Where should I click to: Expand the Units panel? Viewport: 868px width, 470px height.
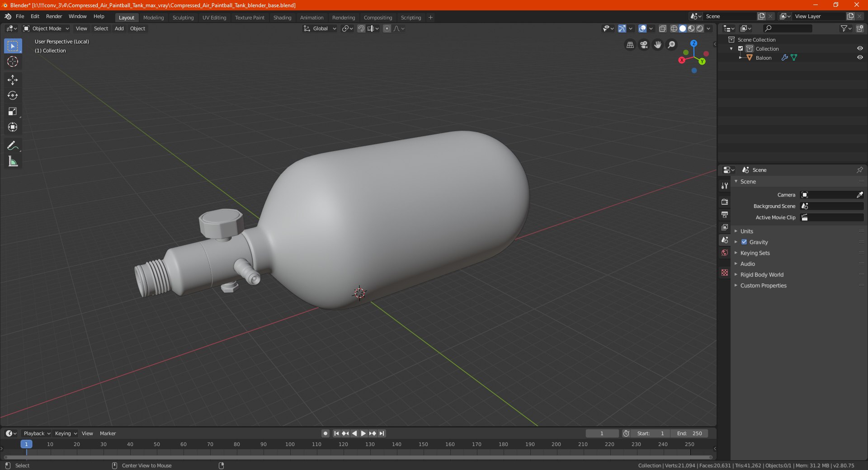point(747,231)
